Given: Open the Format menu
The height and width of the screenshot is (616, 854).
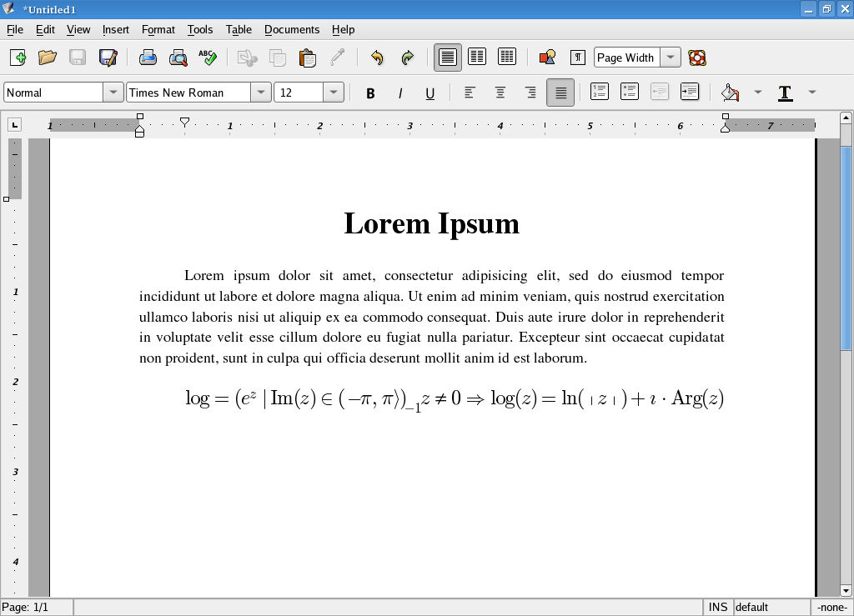Looking at the screenshot, I should click(x=158, y=29).
